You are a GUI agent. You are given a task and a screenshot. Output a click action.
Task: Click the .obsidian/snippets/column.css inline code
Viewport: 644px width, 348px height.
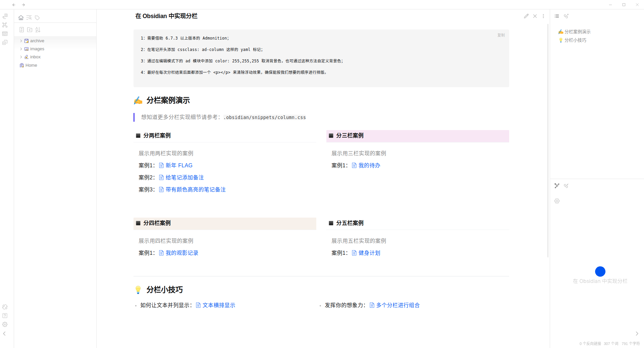265,117
